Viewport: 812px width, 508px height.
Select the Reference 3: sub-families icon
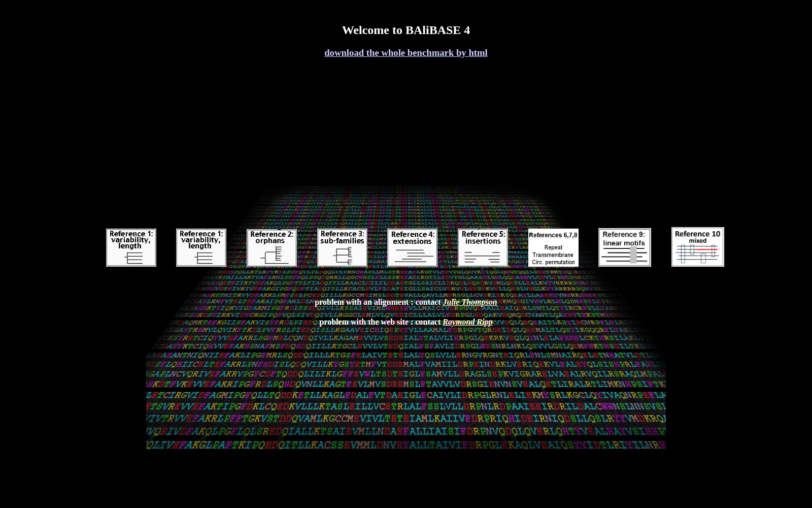tap(342, 247)
